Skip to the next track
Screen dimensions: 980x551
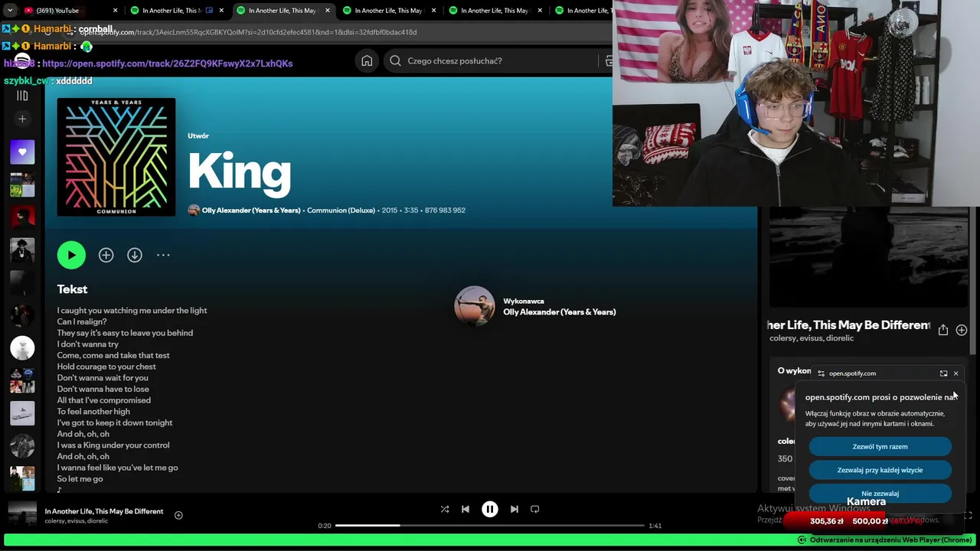pos(514,509)
